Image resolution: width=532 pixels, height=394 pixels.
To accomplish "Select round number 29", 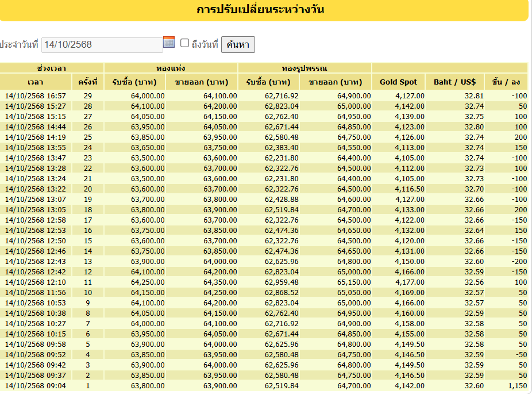I will 88,96.
